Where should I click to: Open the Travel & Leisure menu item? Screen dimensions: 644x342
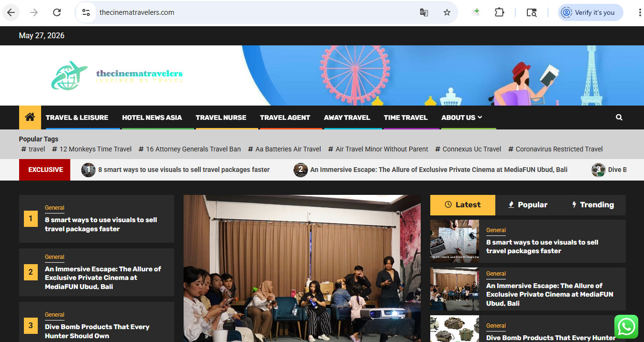pos(77,118)
